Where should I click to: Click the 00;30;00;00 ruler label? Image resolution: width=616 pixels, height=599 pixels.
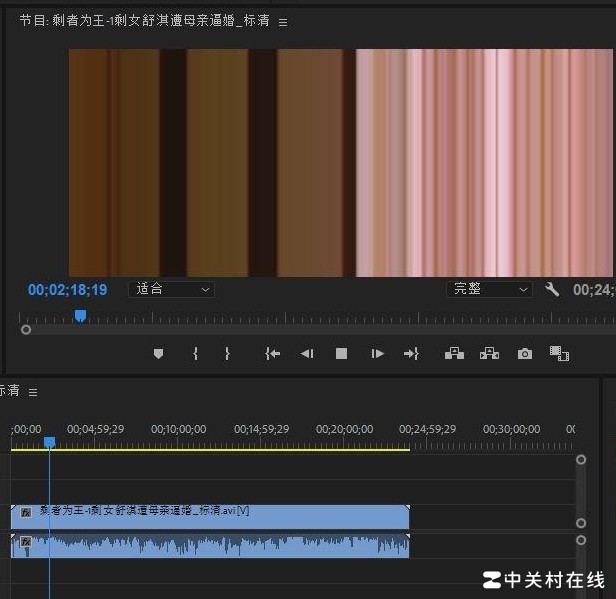point(512,429)
